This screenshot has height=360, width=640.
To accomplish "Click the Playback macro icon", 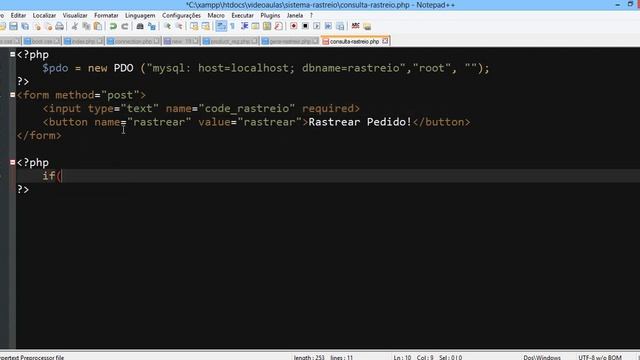I will (x=317, y=27).
